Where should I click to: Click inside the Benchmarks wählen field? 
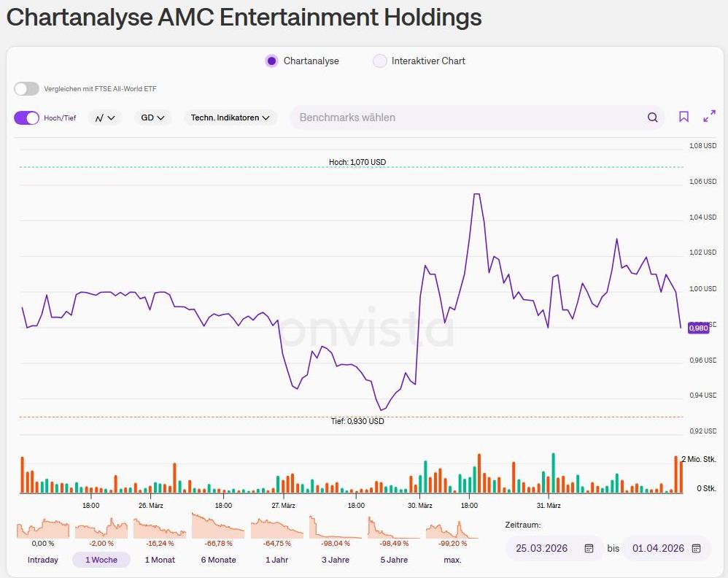coord(438,117)
